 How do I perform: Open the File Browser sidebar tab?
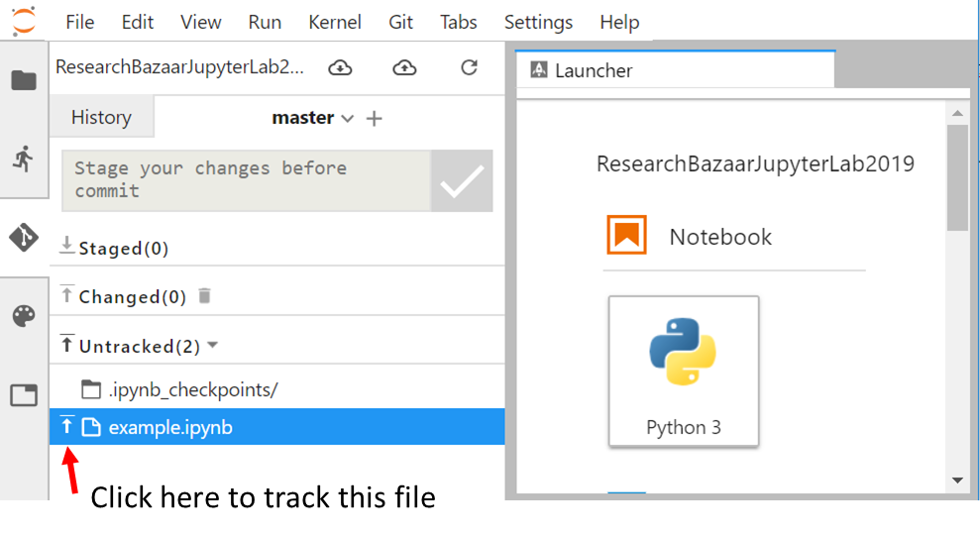coord(24,80)
